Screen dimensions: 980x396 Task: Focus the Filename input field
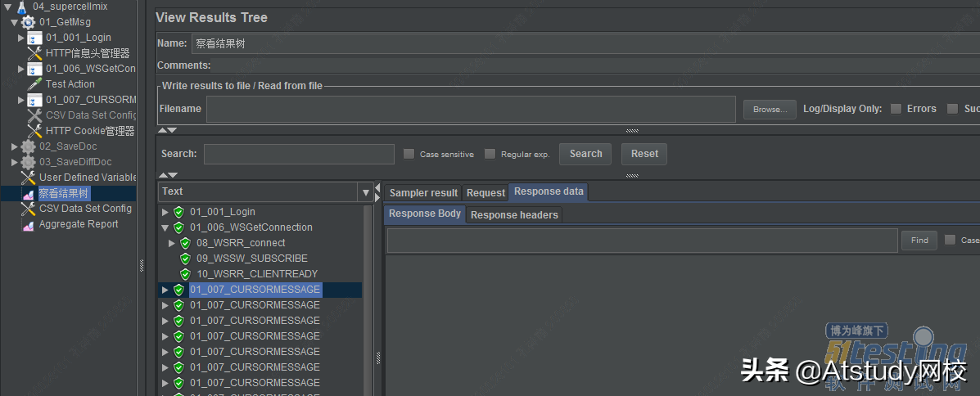[x=471, y=110]
